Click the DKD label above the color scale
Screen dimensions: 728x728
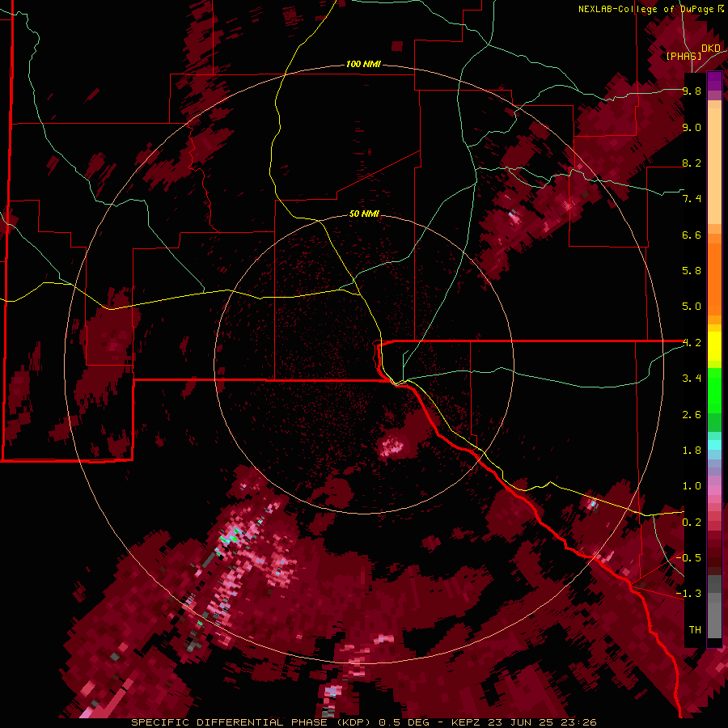click(x=711, y=49)
